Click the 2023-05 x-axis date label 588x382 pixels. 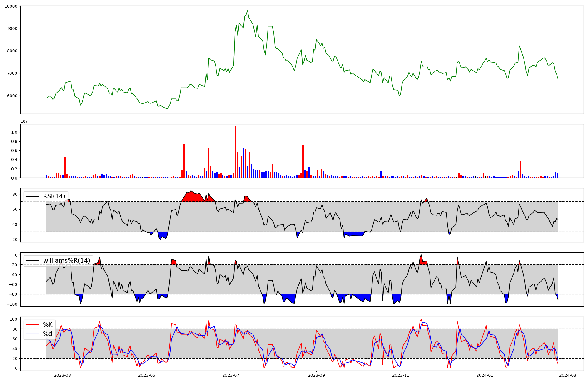[146, 375]
